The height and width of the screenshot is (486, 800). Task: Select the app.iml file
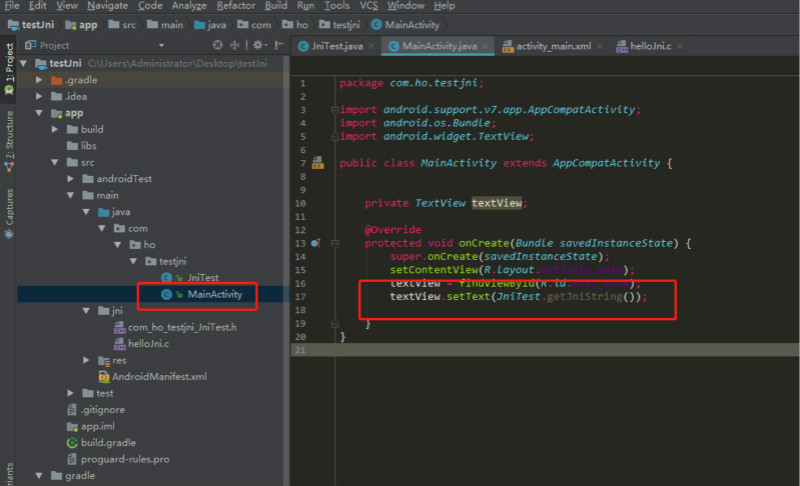click(x=91, y=426)
